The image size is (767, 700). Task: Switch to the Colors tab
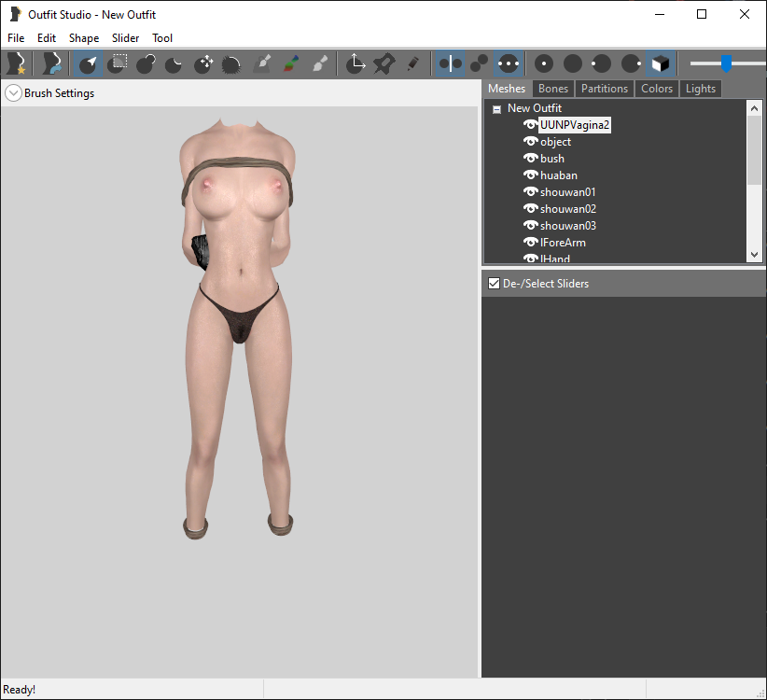pos(657,89)
